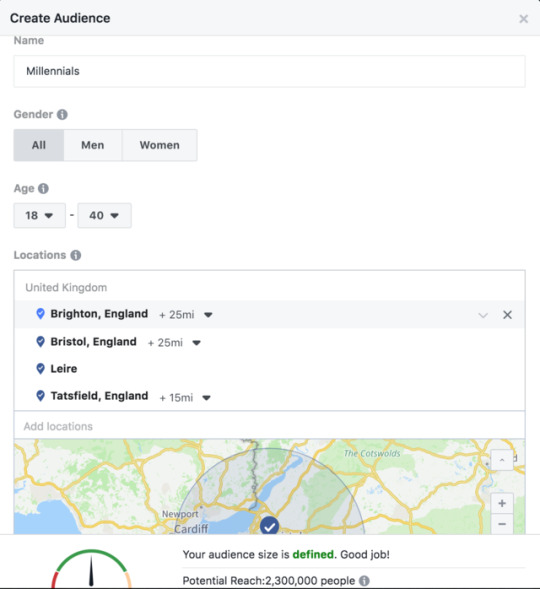The height and width of the screenshot is (589, 540).
Task: Select Women gender option
Action: pyautogui.click(x=160, y=145)
